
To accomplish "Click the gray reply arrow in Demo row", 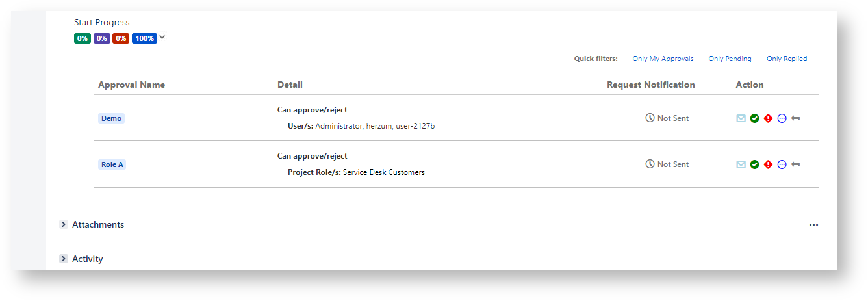I will pyautogui.click(x=795, y=118).
